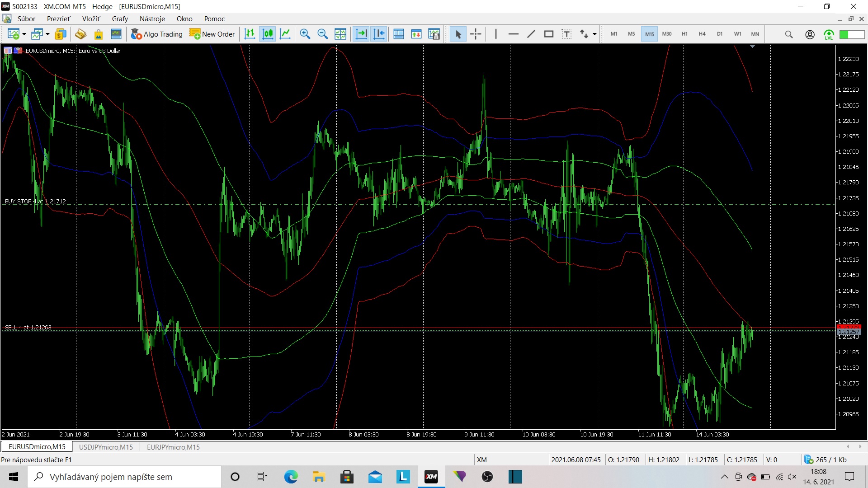Image resolution: width=868 pixels, height=488 pixels.
Task: Toggle chart auto scroll
Action: [361, 34]
